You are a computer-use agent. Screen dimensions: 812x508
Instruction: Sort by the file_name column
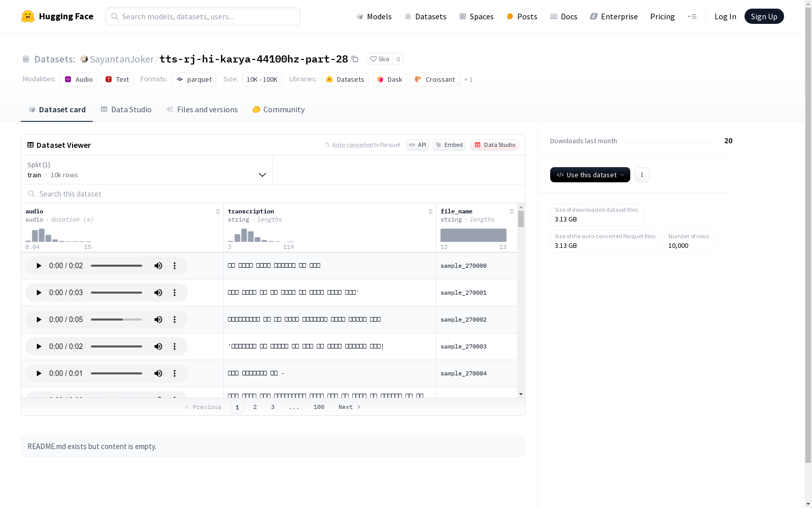coord(512,211)
